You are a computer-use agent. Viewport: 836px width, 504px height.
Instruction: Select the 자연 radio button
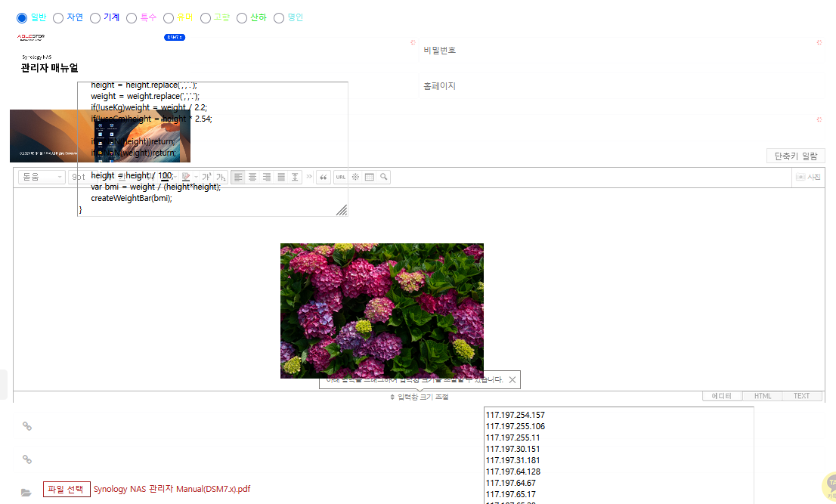pos(58,17)
